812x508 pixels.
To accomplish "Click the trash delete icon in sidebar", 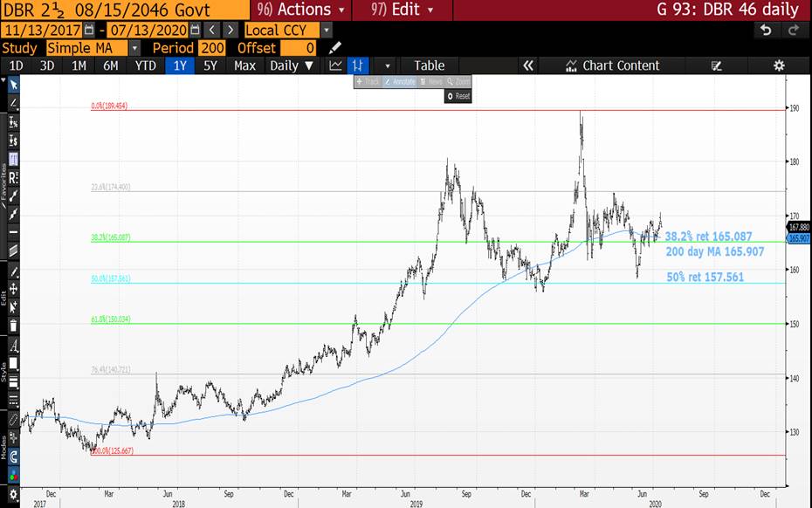I will [12, 325].
